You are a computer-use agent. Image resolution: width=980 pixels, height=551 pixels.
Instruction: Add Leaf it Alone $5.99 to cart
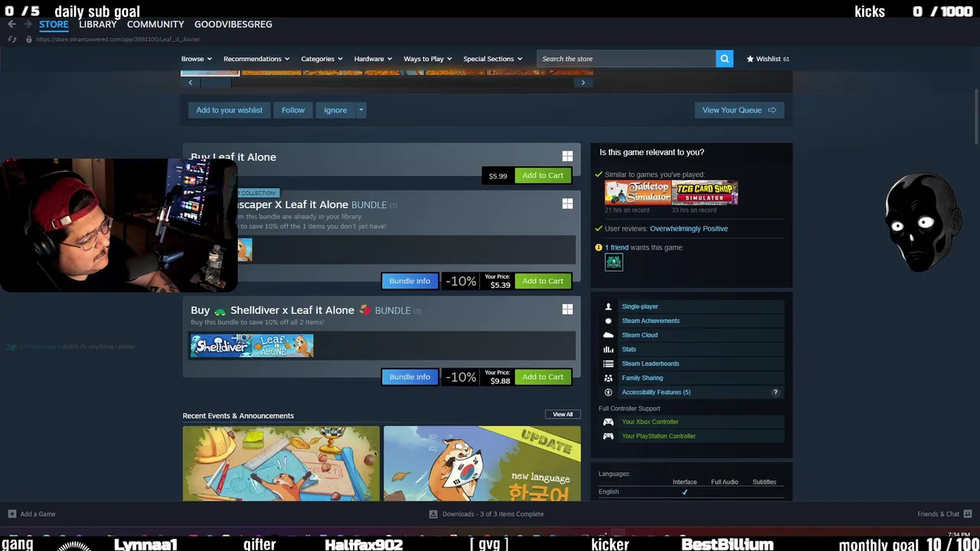543,175
